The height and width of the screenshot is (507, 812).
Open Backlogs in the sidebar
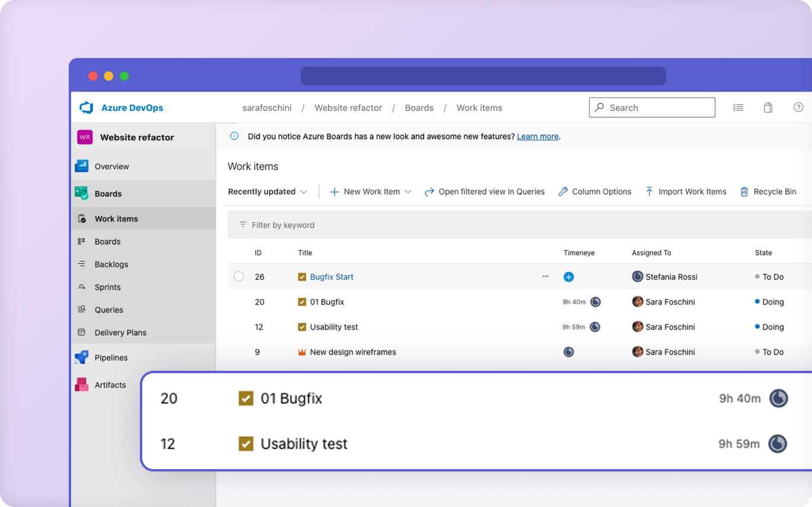(x=111, y=264)
